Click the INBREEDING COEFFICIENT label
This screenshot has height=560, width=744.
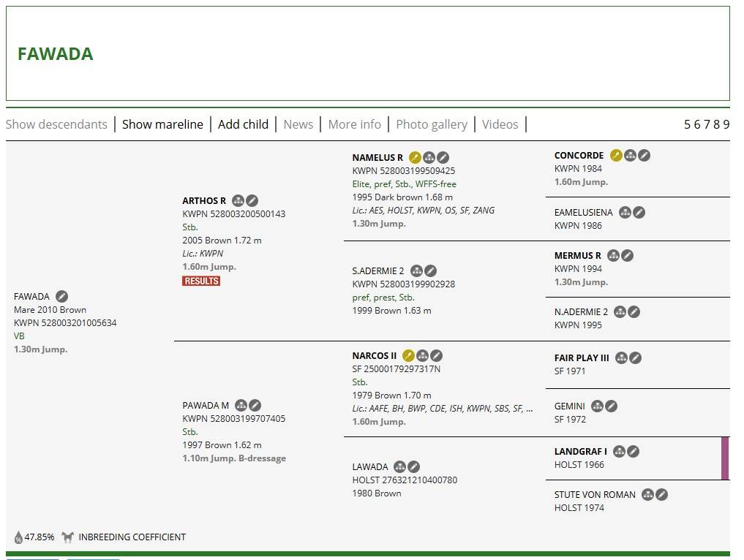point(132,537)
